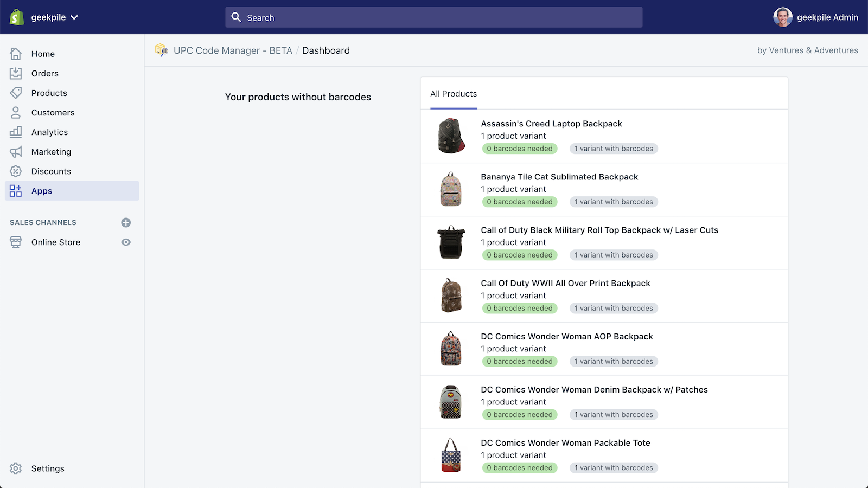Screen dimensions: 868x488
Task: Open Settings with the gear icon
Action: coord(16,468)
